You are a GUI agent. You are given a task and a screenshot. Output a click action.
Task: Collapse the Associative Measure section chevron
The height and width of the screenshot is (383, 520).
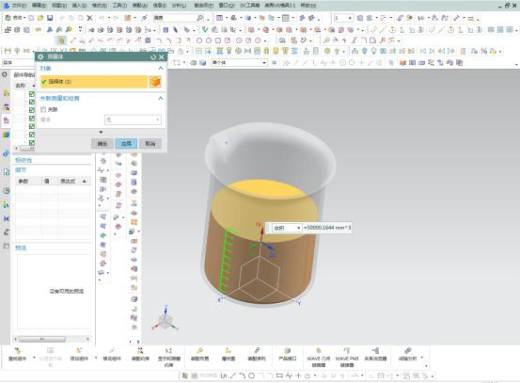(x=161, y=98)
